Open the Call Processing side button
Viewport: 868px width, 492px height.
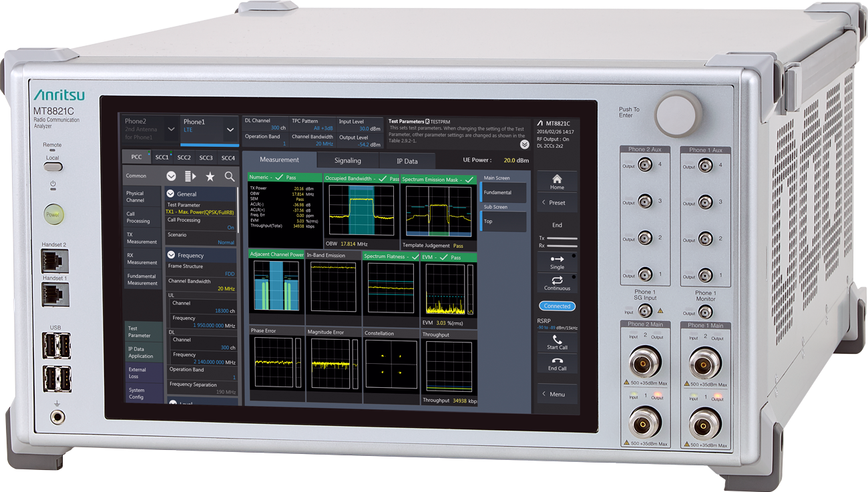(142, 217)
